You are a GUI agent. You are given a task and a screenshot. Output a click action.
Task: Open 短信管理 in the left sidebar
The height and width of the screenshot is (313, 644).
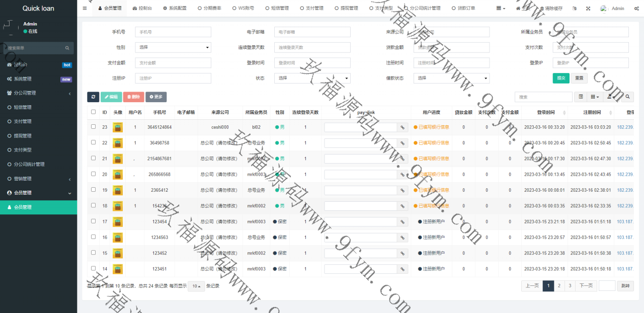tap(23, 107)
